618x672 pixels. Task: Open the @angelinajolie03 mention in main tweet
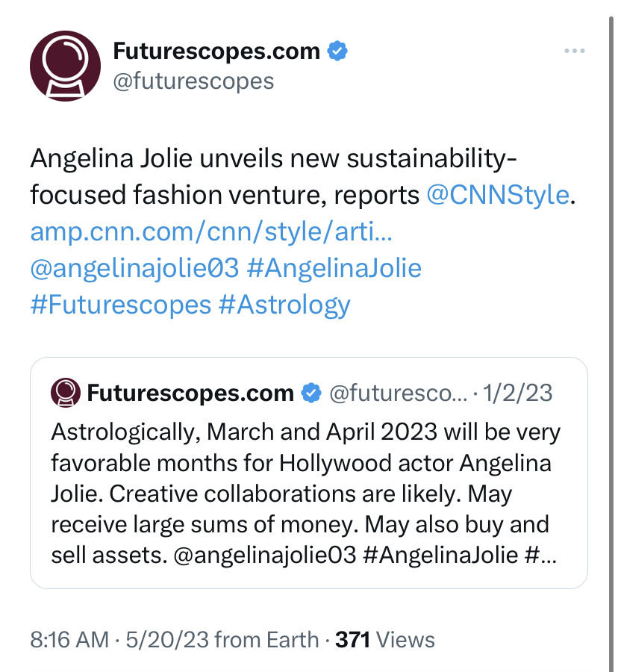(134, 268)
